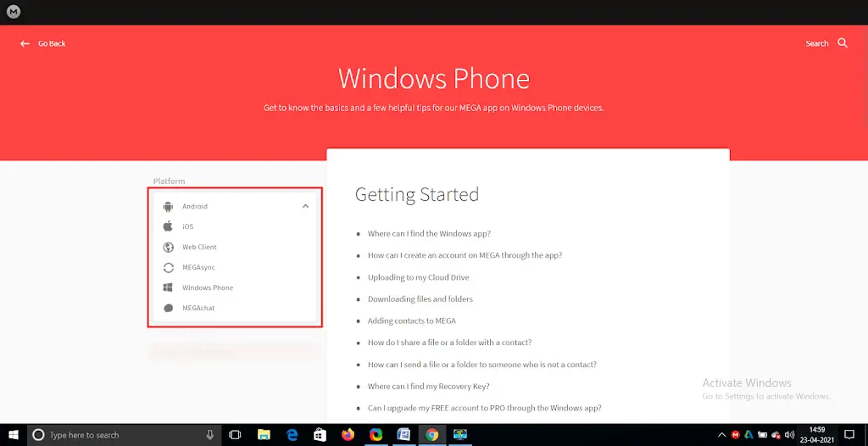Click the Search label in header
This screenshot has width=868, height=446.
(x=816, y=43)
